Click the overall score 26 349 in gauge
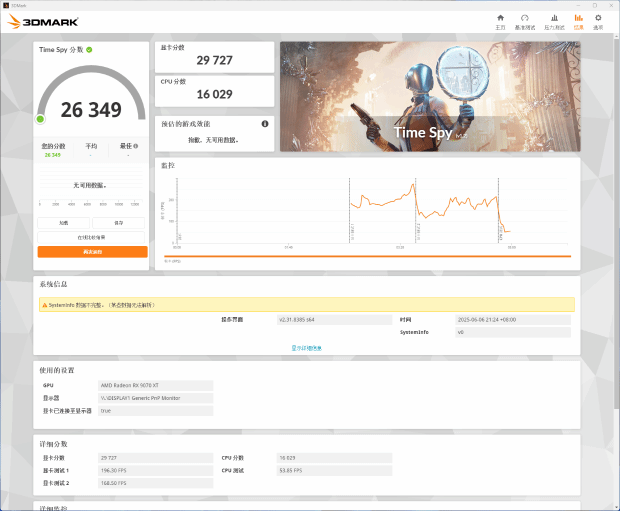This screenshot has height=511, width=620. (91, 110)
